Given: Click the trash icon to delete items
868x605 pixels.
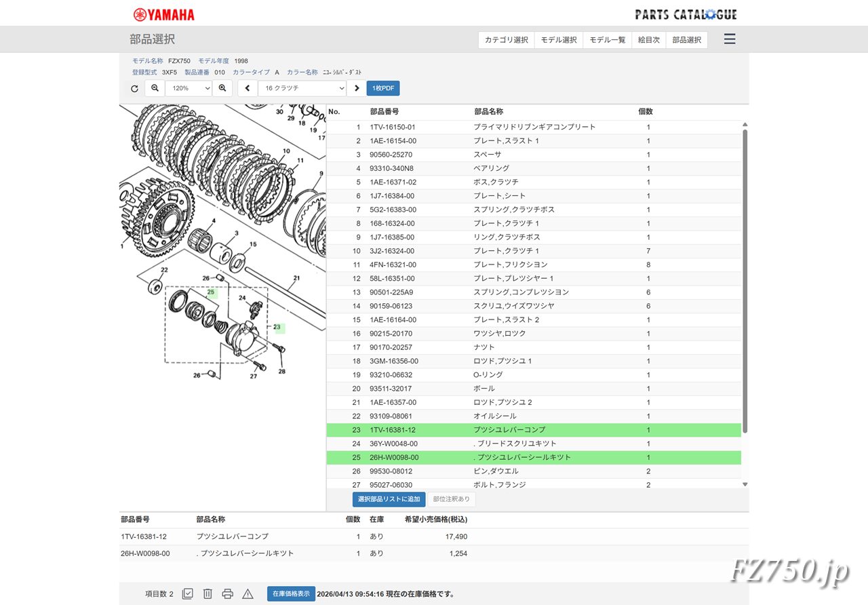Looking at the screenshot, I should [208, 593].
